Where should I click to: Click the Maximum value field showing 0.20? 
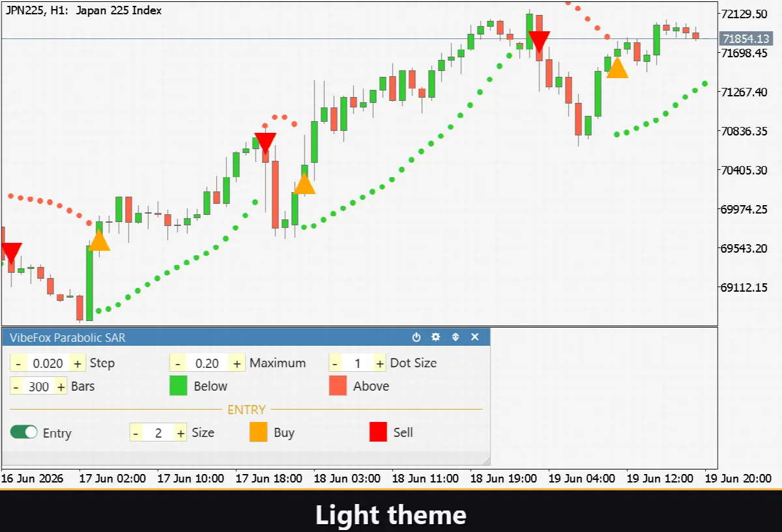pos(207,363)
